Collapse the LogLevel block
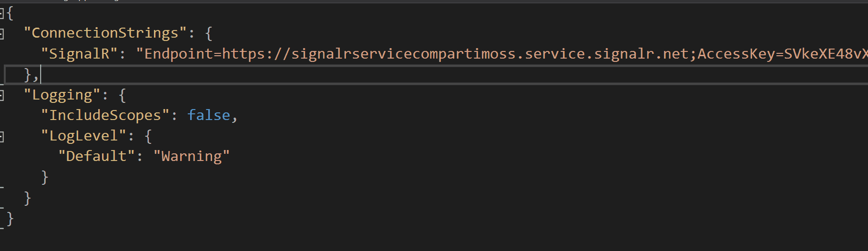Screen dimensions: 868x251 pyautogui.click(x=2, y=137)
